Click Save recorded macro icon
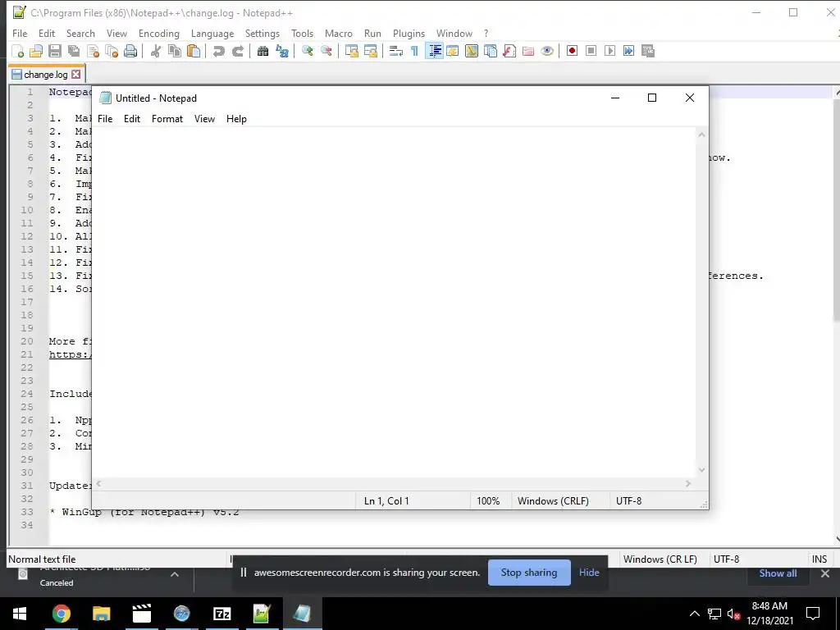 pos(648,51)
